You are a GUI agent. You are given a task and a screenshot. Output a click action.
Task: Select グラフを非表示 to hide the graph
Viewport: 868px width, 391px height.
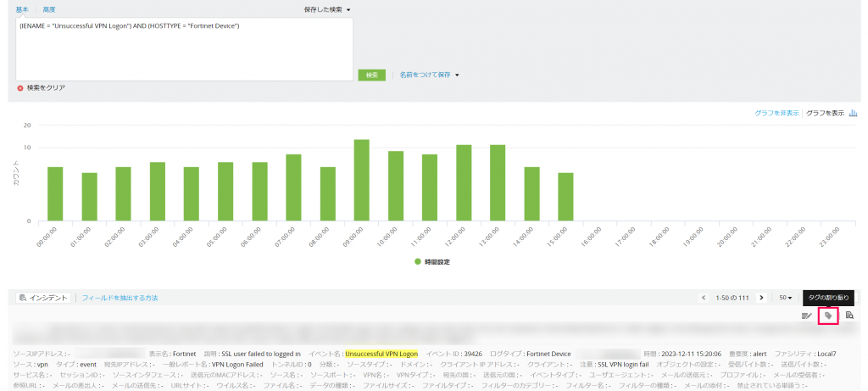coord(776,112)
